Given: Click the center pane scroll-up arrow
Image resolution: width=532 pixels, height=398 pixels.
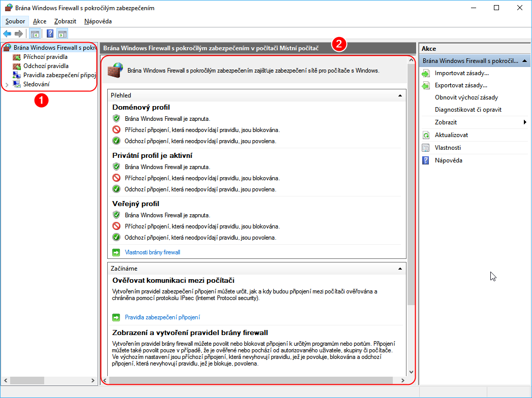Looking at the screenshot, I should click(x=411, y=60).
